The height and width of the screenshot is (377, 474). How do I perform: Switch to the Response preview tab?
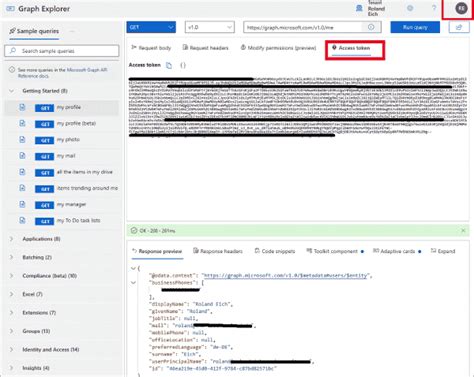157,251
